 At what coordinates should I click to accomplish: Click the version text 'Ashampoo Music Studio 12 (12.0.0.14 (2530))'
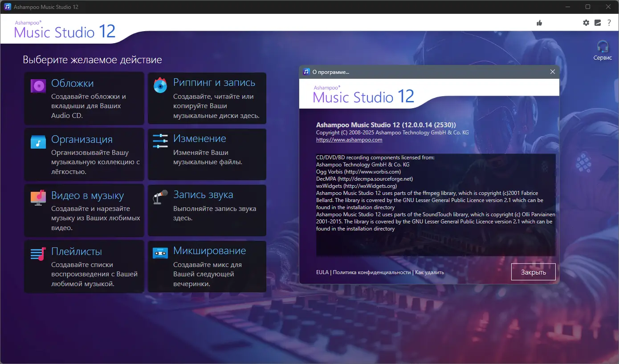[x=386, y=125]
